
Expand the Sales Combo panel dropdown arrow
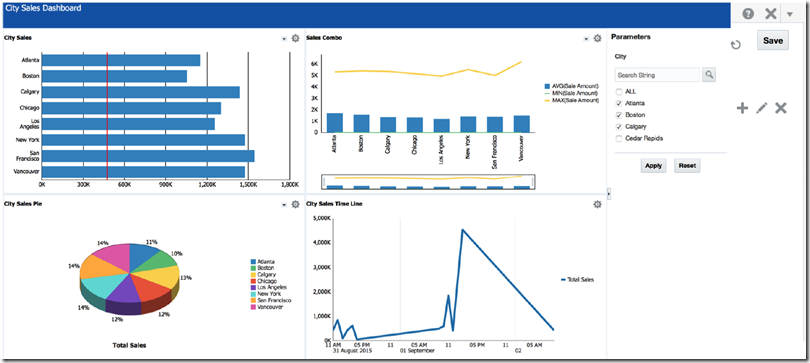pos(586,39)
